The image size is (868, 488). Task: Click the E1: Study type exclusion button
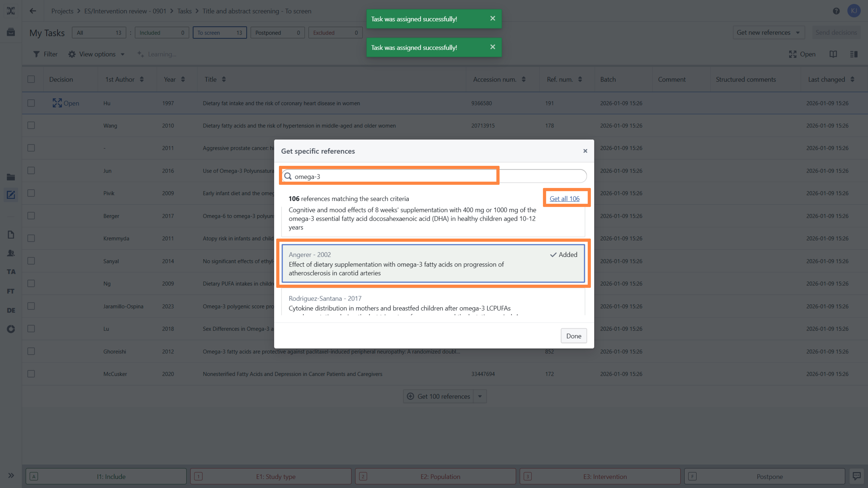pos(271,476)
